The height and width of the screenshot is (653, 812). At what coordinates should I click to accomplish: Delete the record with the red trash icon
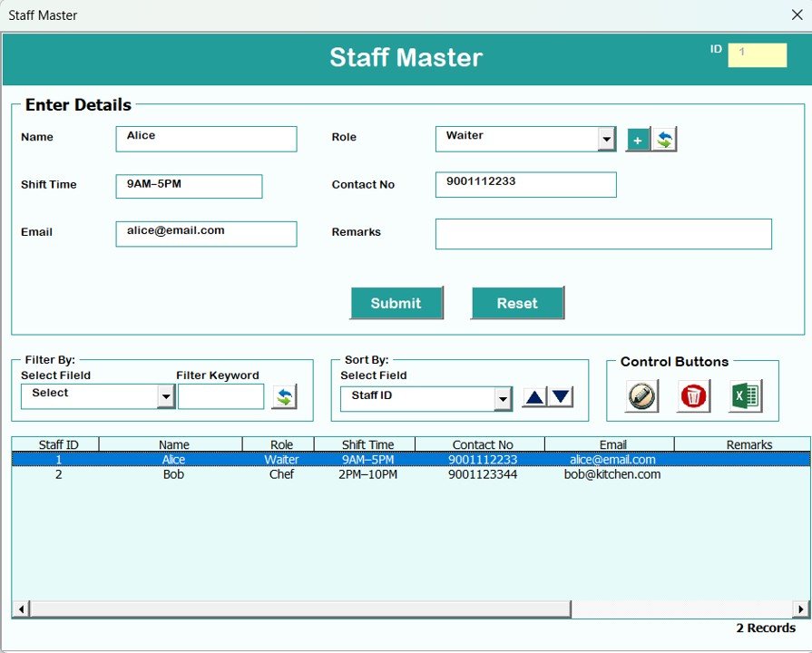click(x=693, y=396)
